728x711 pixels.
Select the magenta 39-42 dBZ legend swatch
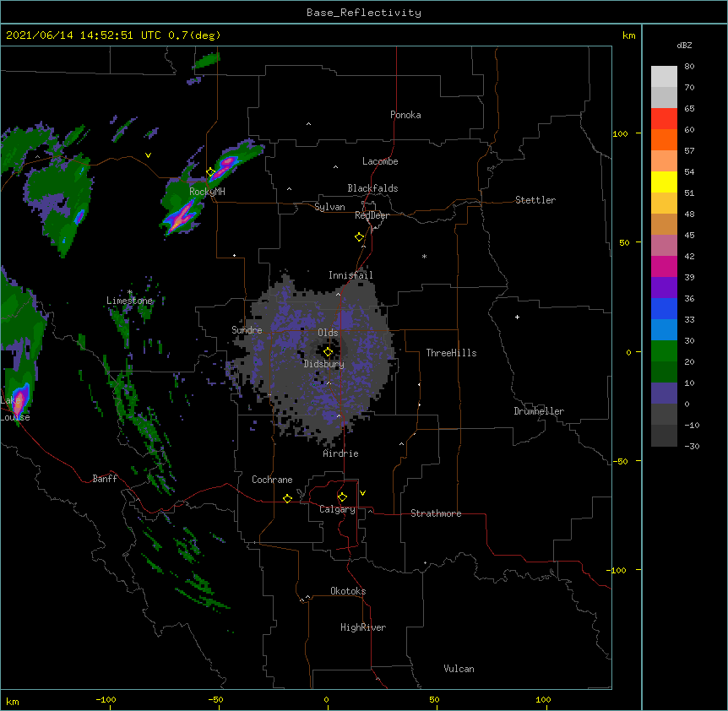pyautogui.click(x=664, y=266)
